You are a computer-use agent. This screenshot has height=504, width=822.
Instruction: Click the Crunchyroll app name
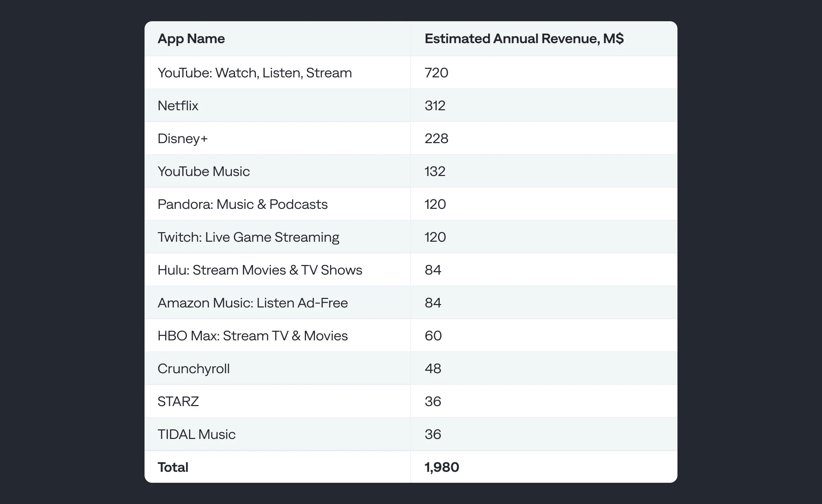coord(194,368)
